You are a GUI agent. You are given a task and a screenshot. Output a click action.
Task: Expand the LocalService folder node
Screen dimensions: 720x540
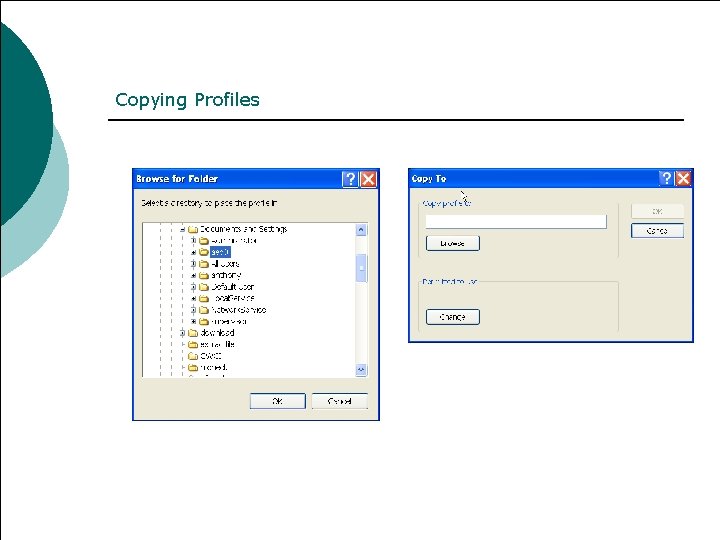[193, 298]
